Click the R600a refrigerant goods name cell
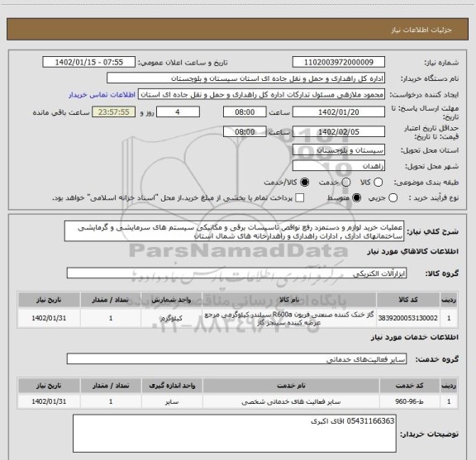 click(x=289, y=318)
